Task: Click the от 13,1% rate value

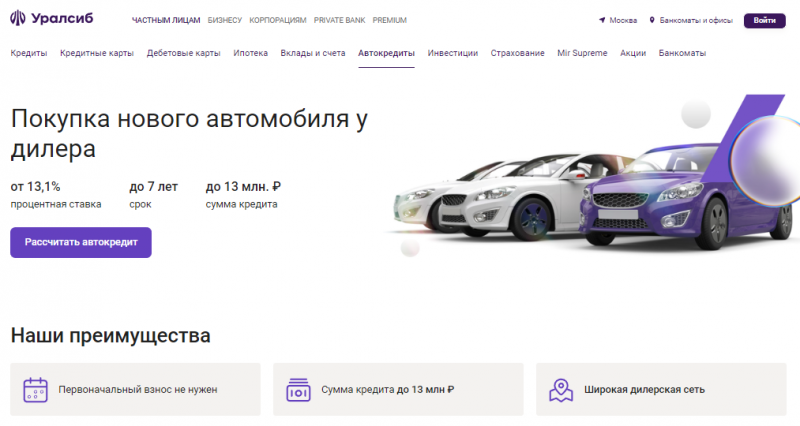Action: pyautogui.click(x=35, y=187)
